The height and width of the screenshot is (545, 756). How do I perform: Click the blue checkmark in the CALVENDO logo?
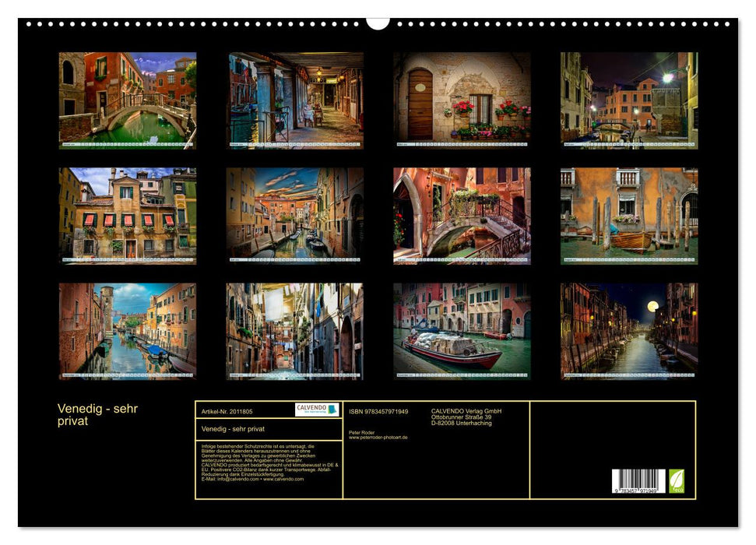pos(331,409)
